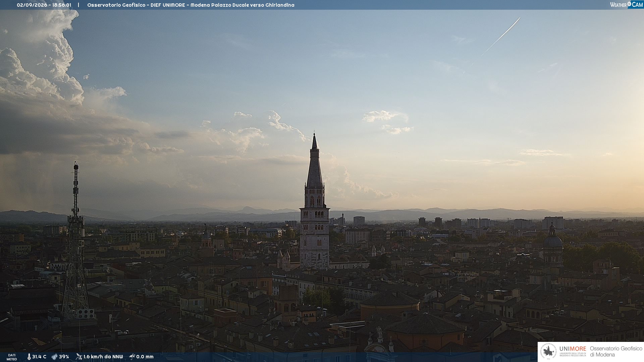
Task: Select the 39% humidity reading
Action: pos(64,357)
